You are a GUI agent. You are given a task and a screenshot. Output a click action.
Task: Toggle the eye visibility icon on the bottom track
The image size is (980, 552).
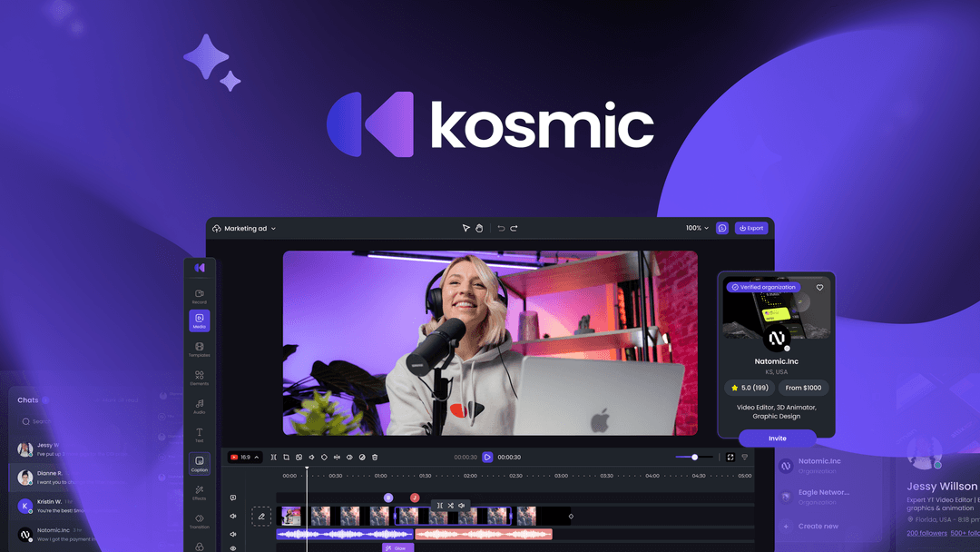[x=233, y=547]
